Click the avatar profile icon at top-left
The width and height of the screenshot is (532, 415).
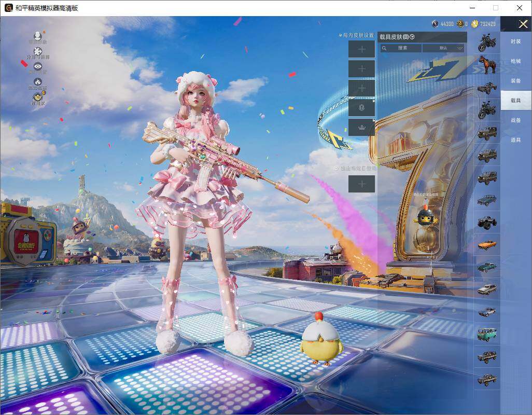pos(38,36)
